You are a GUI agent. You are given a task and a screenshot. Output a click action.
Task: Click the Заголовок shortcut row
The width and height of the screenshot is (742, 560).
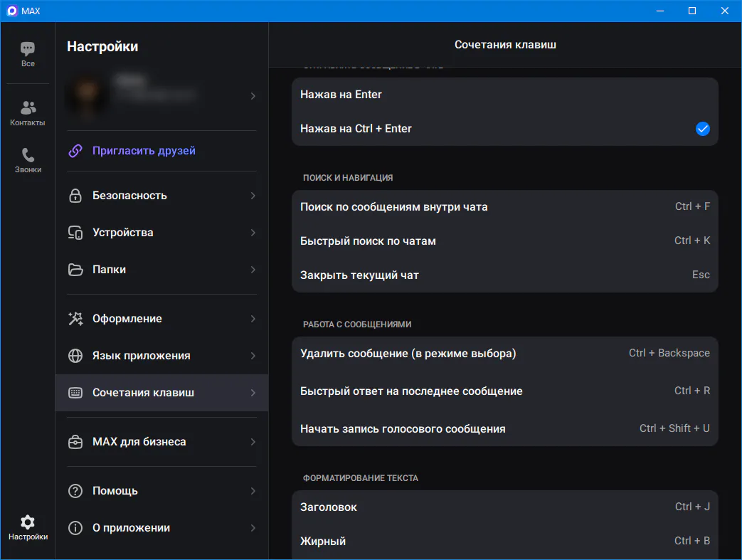pyautogui.click(x=505, y=507)
